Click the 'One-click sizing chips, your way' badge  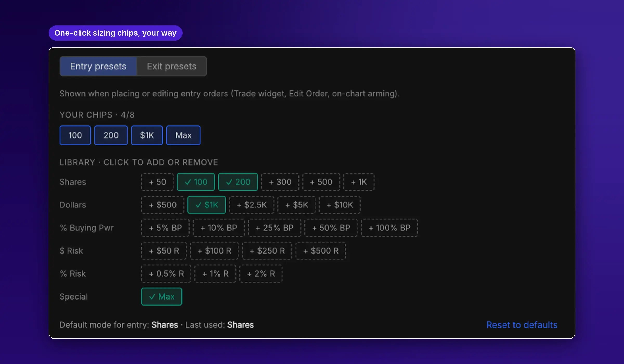pyautogui.click(x=115, y=33)
